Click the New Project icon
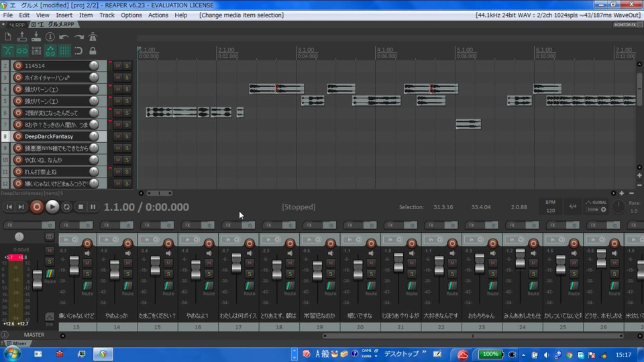The image size is (644, 362). tap(8, 37)
